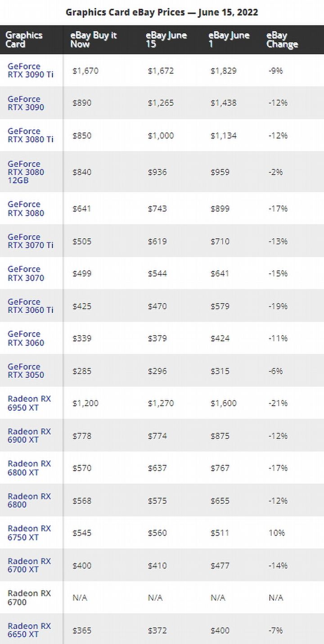Open the plain GeForce RTX 3070 link
This screenshot has width=324, height=644.
click(x=26, y=273)
